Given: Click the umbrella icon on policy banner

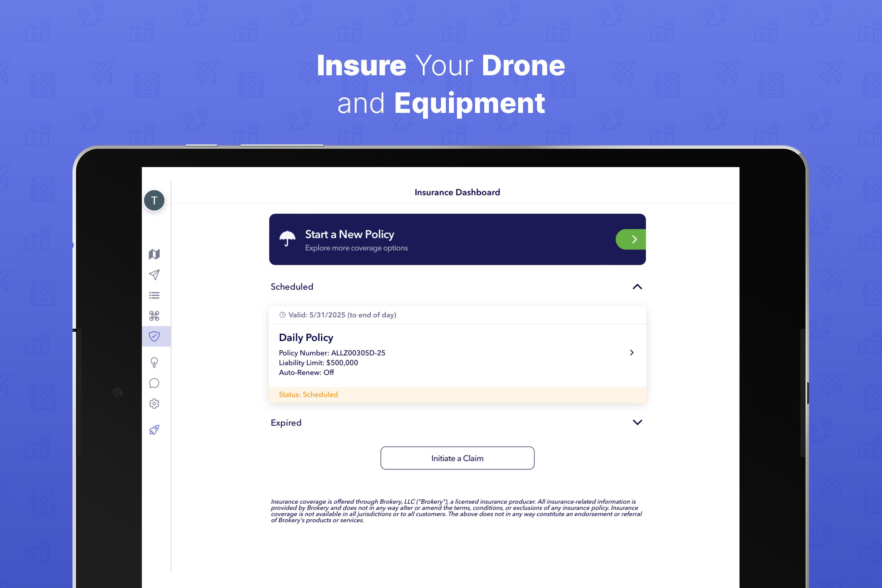Looking at the screenshot, I should pyautogui.click(x=287, y=238).
